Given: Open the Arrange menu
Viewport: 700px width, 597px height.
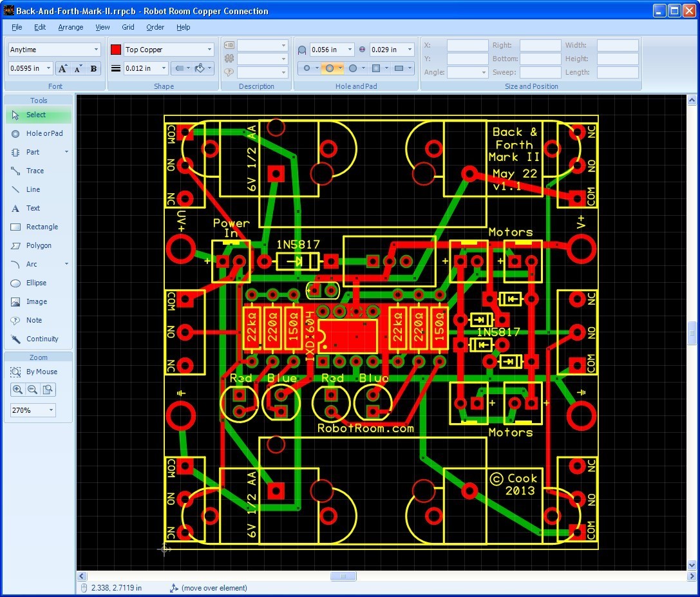Looking at the screenshot, I should click(x=71, y=27).
